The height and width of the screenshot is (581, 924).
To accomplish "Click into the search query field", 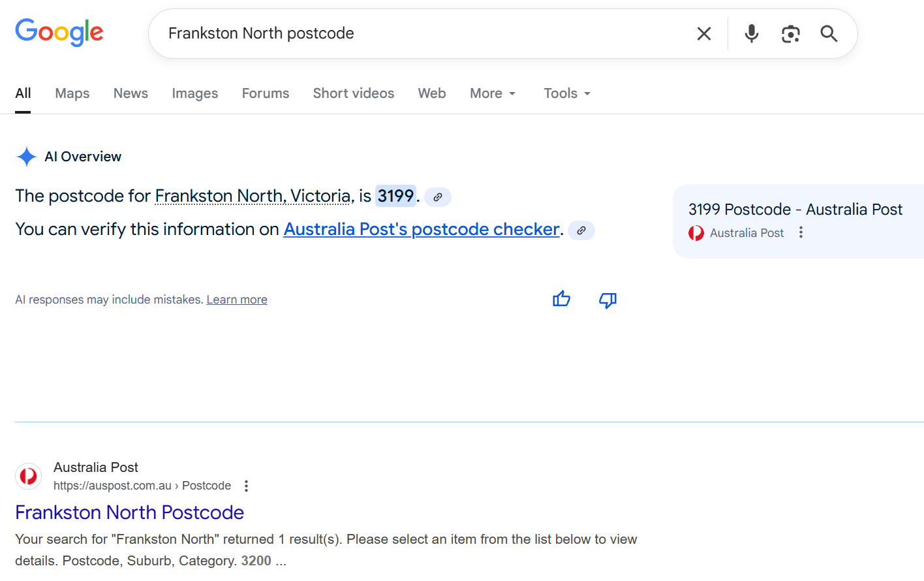I will [x=418, y=33].
